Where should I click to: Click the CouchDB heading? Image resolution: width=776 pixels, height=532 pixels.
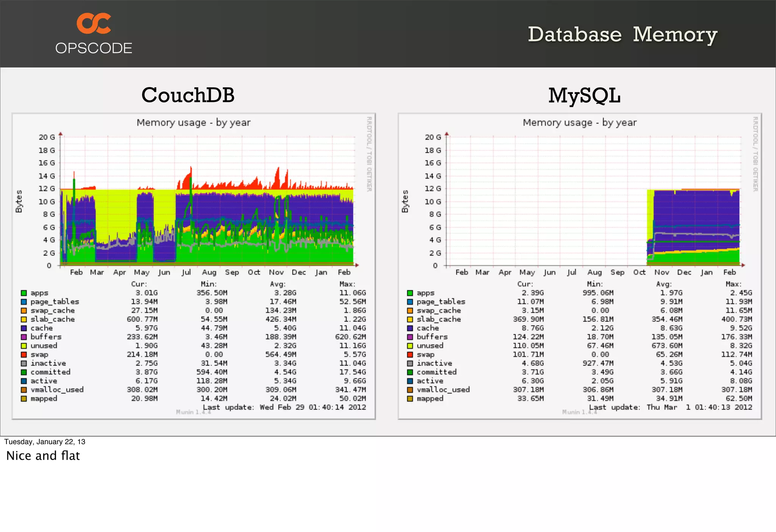[188, 95]
